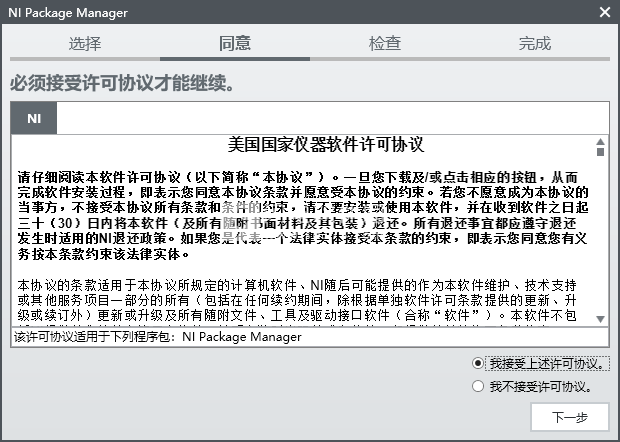
Task: Open the 同意 step tab
Action: [x=235, y=43]
